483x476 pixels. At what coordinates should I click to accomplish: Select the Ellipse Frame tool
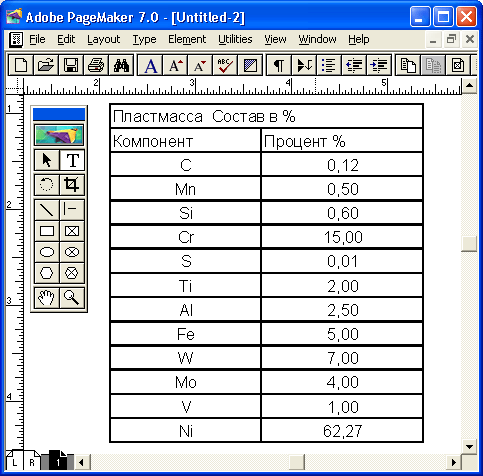click(x=72, y=252)
